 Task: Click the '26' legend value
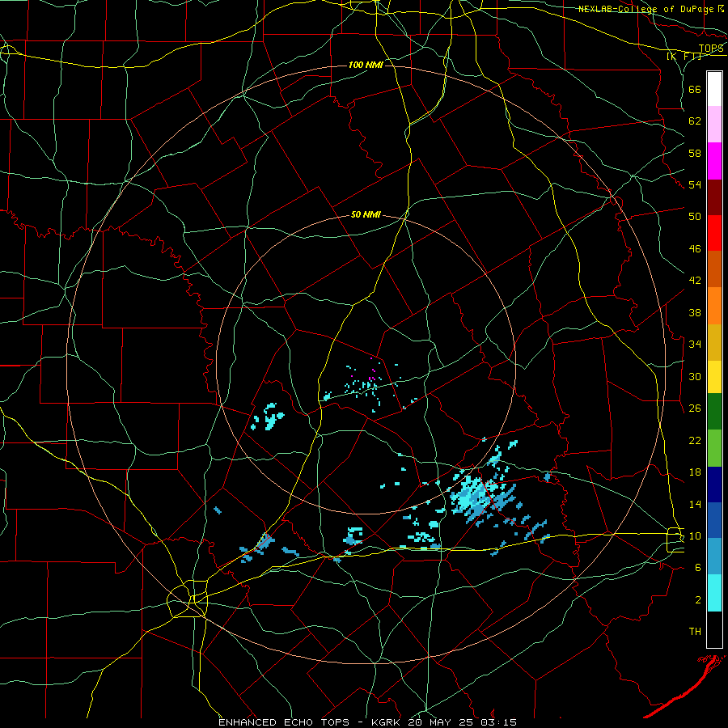(x=695, y=408)
